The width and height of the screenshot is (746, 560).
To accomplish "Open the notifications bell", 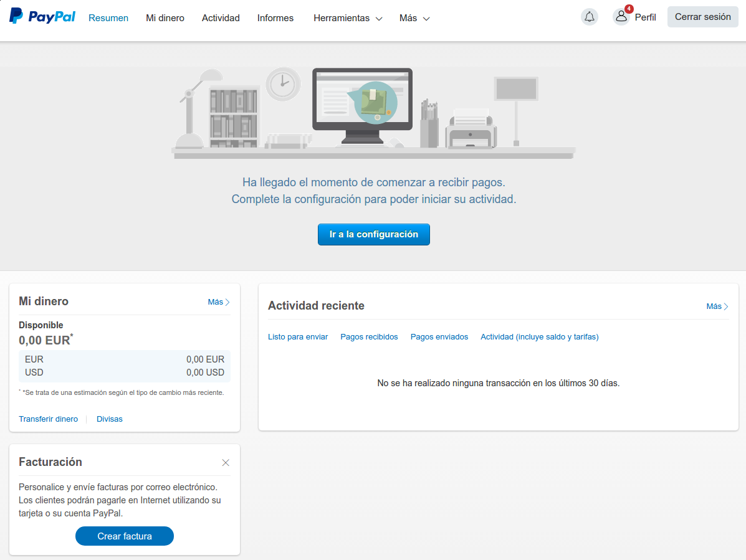I will click(x=589, y=17).
